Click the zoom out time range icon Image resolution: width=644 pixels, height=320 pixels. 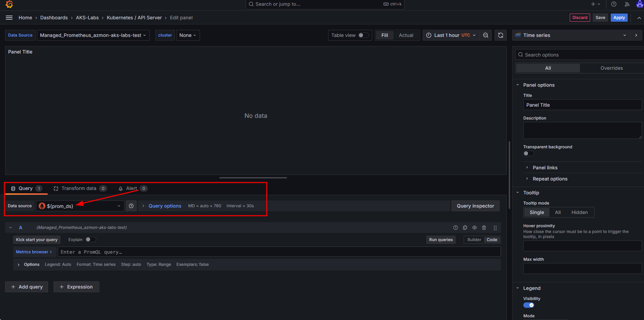coord(486,35)
